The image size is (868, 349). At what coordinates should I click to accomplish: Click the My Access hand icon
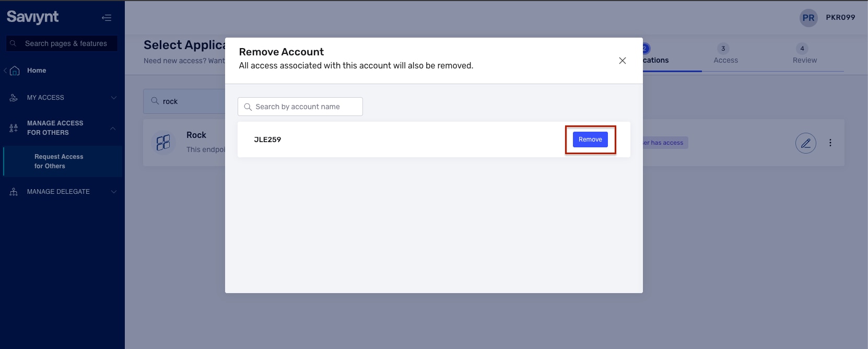point(14,98)
